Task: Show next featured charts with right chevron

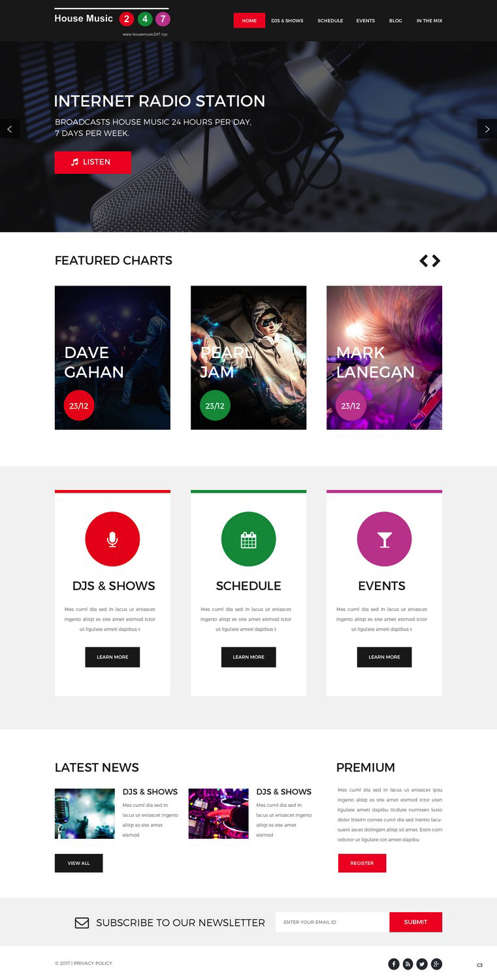Action: [436, 261]
